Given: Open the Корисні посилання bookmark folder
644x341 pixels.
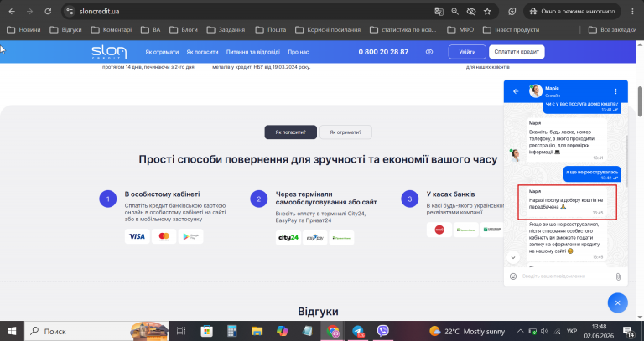Looking at the screenshot, I should (x=328, y=29).
